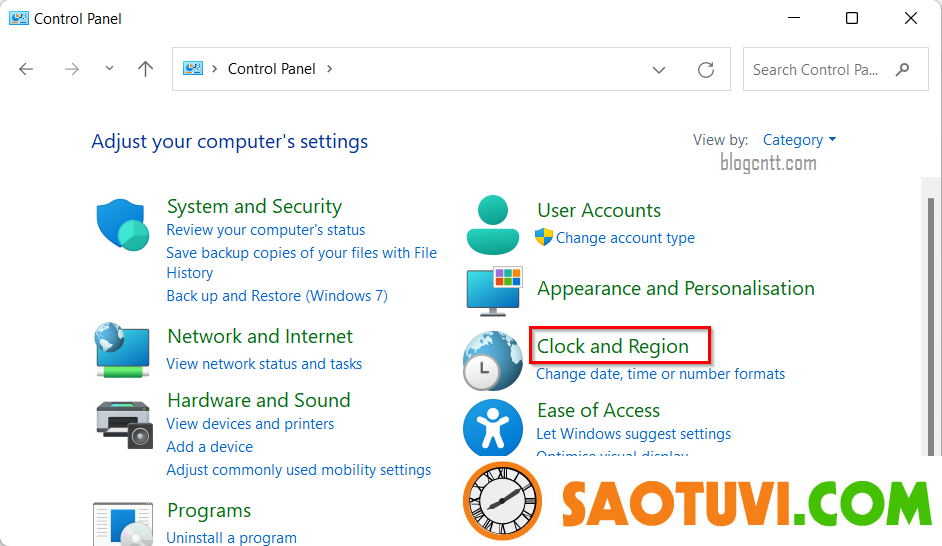942x546 pixels.
Task: Click the Uninstall a program link
Action: coord(231,537)
